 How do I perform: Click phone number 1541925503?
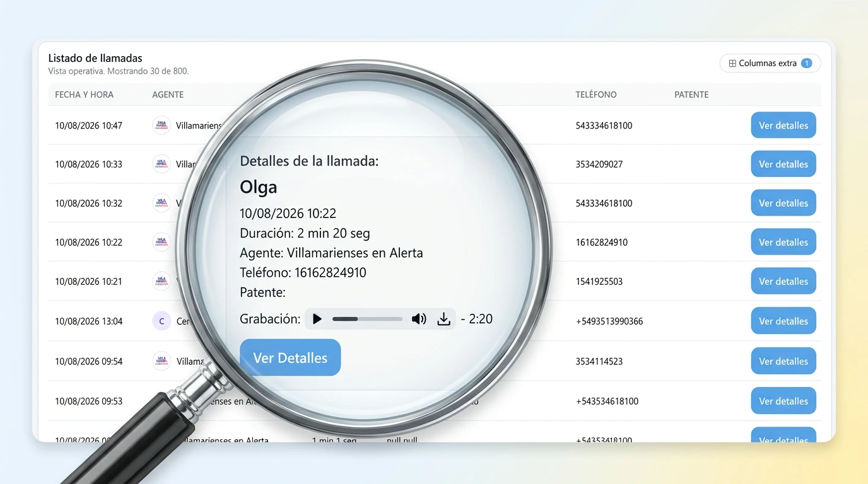coord(599,281)
